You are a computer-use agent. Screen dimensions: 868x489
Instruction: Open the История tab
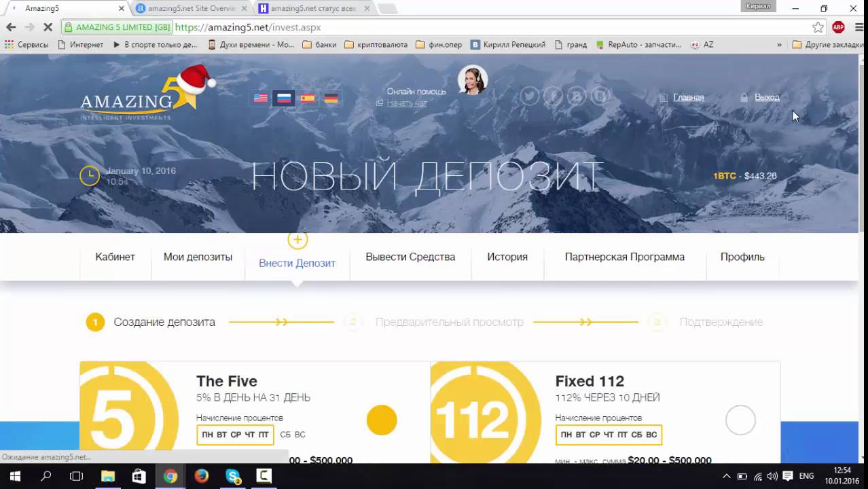pyautogui.click(x=507, y=257)
